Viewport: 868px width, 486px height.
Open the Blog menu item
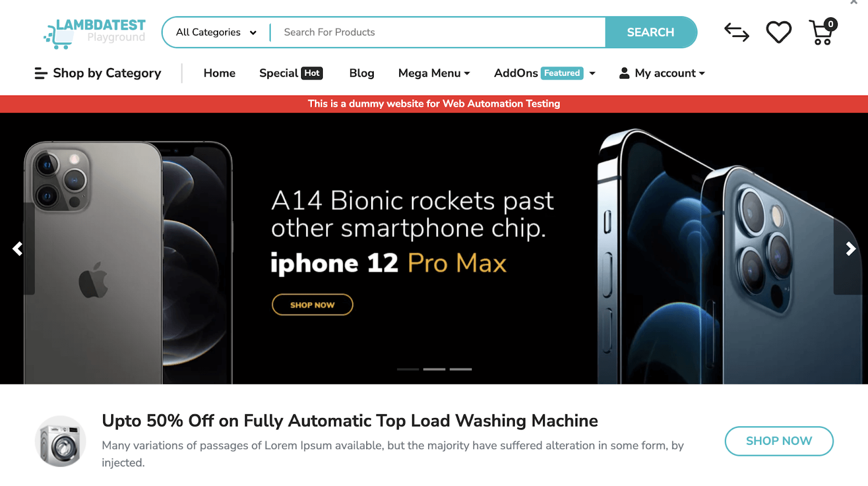tap(362, 73)
